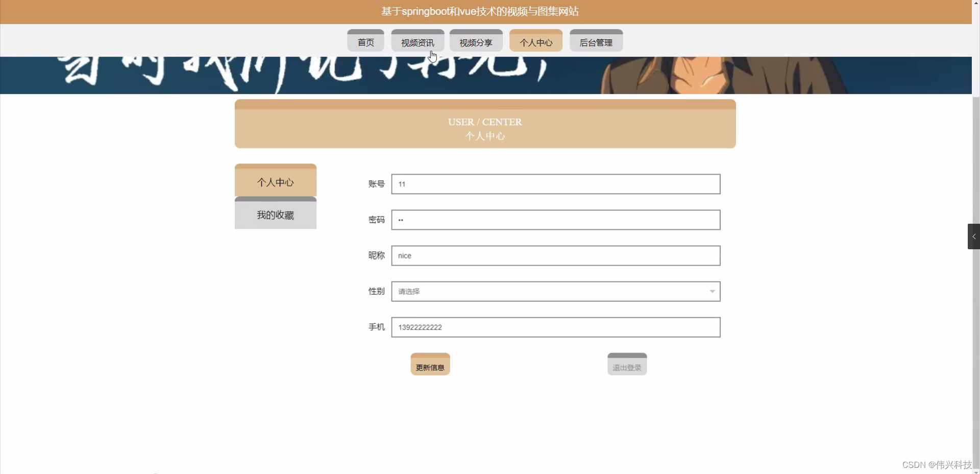The image size is (980, 474).
Task: Click inside the 账号 input field
Action: (x=555, y=184)
